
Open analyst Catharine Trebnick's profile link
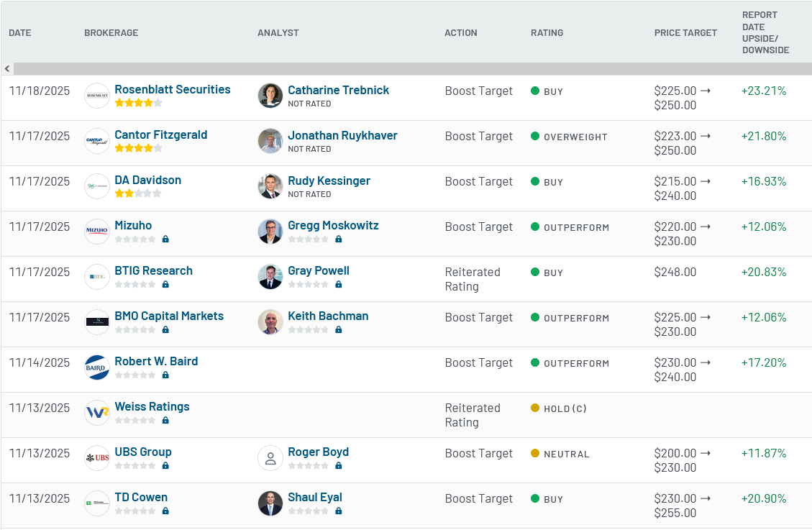pos(339,90)
